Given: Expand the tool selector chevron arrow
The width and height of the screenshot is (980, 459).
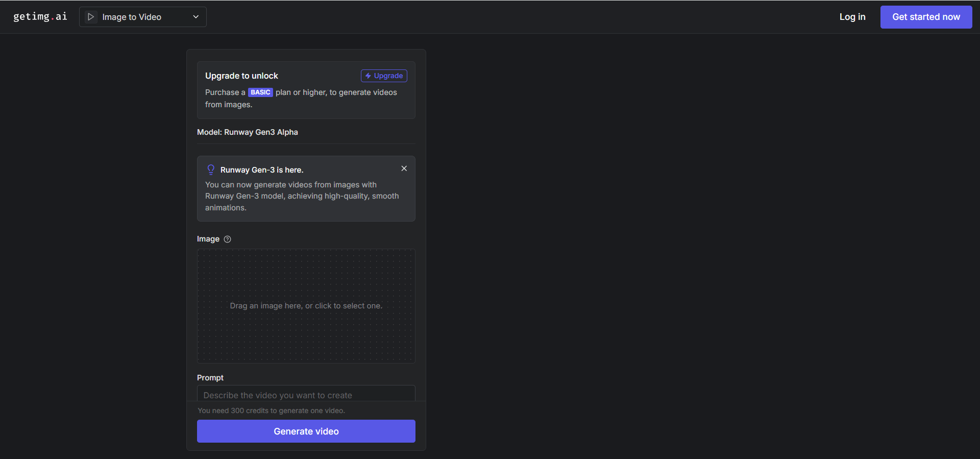Looking at the screenshot, I should click(195, 17).
